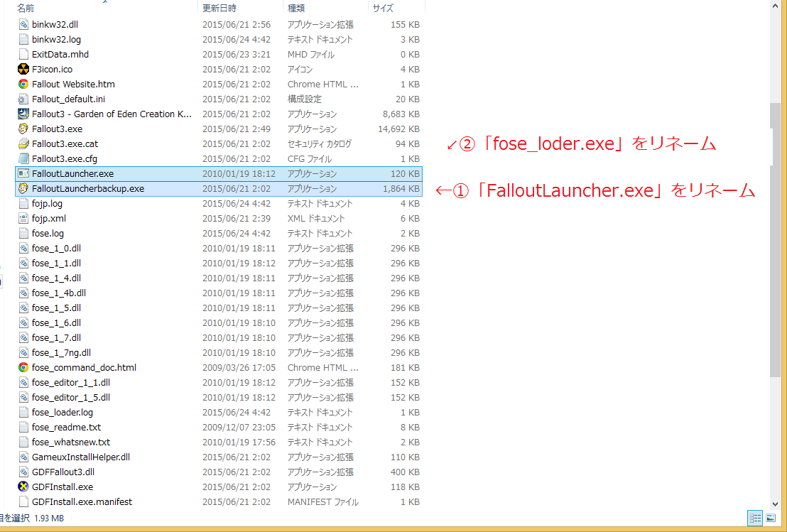The height and width of the screenshot is (532, 787).
Task: Click the Fallout3.exe Vault Boy icon
Action: click(x=23, y=129)
